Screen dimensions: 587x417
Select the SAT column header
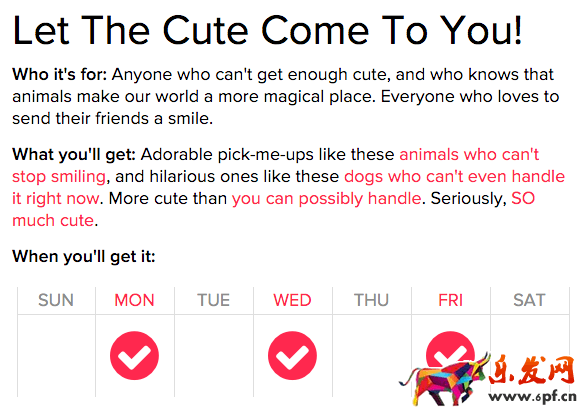pyautogui.click(x=529, y=300)
